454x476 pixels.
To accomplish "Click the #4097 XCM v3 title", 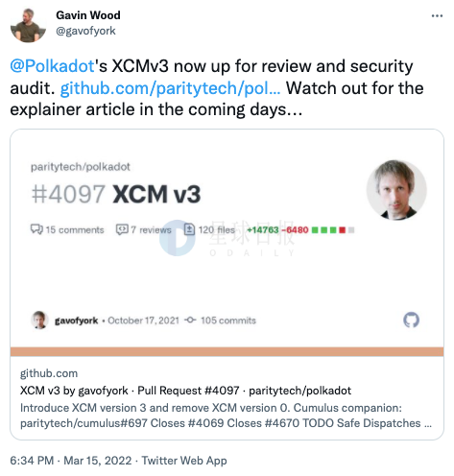I will (116, 194).
